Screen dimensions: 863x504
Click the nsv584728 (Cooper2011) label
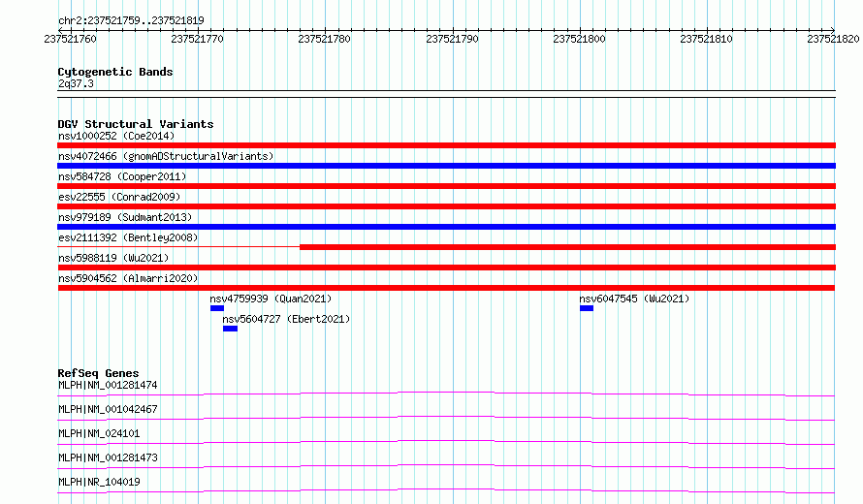[x=122, y=176]
